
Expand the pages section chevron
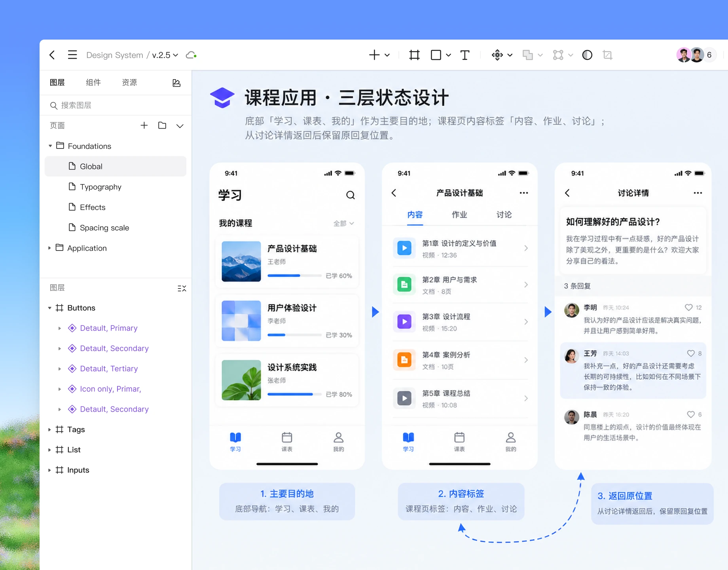(x=180, y=126)
